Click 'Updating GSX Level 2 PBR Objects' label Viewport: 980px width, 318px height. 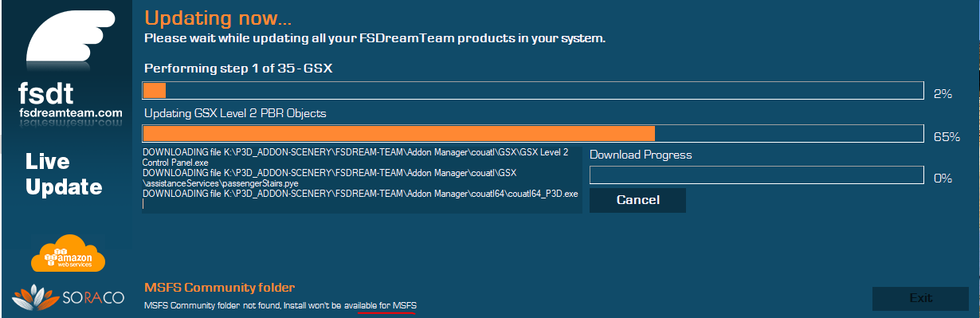pyautogui.click(x=235, y=113)
